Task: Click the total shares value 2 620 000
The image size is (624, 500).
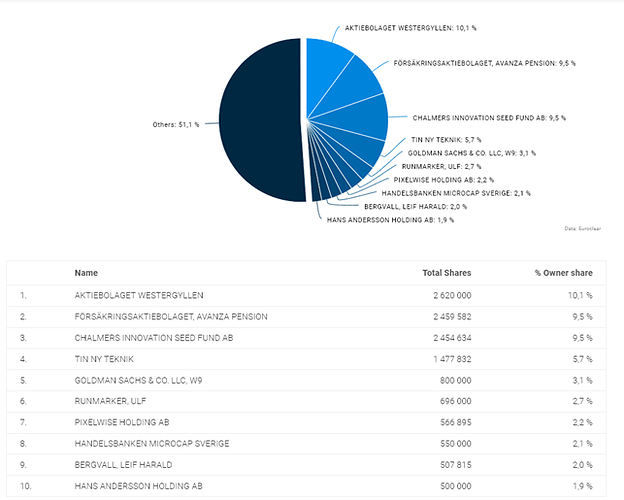Action: [x=452, y=295]
